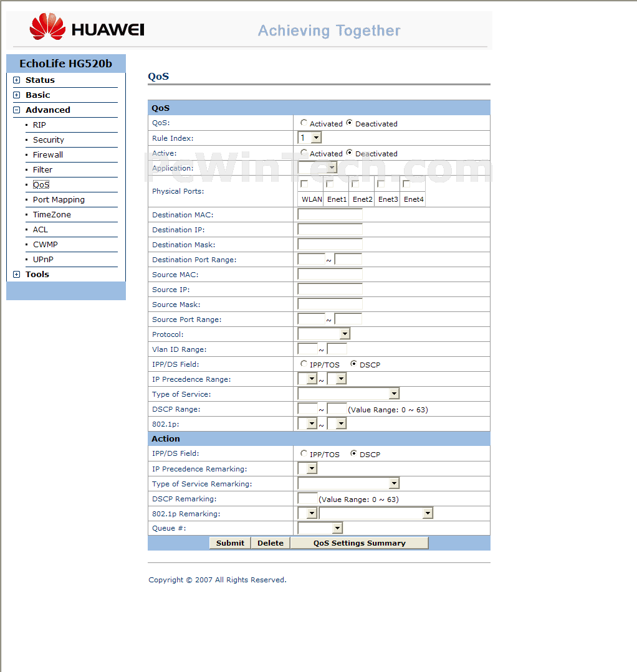Expand the Basic menu section
This screenshot has height=672, width=637.
(x=17, y=95)
